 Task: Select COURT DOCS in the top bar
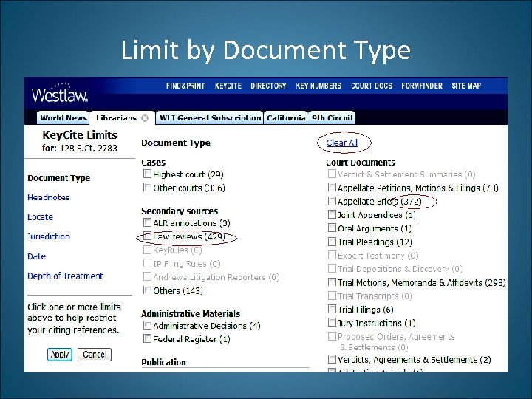click(372, 86)
